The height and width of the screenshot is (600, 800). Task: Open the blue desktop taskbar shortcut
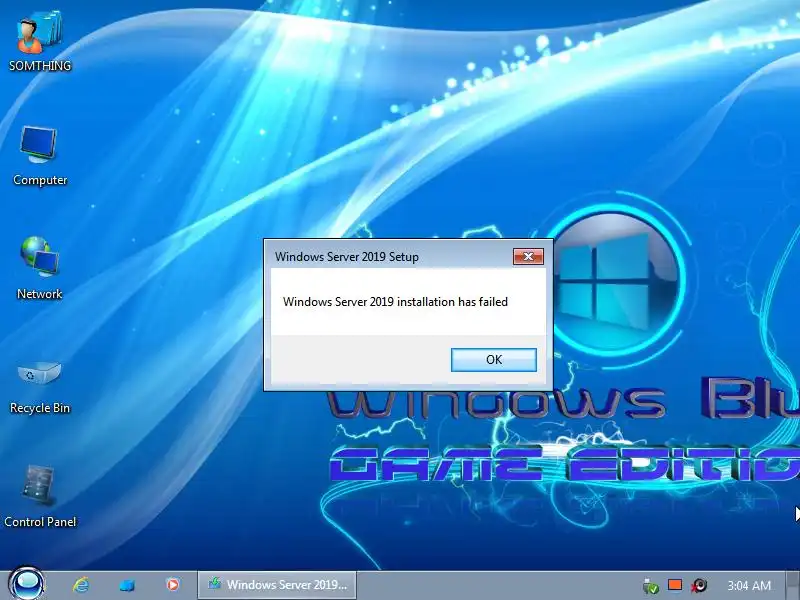(127, 585)
